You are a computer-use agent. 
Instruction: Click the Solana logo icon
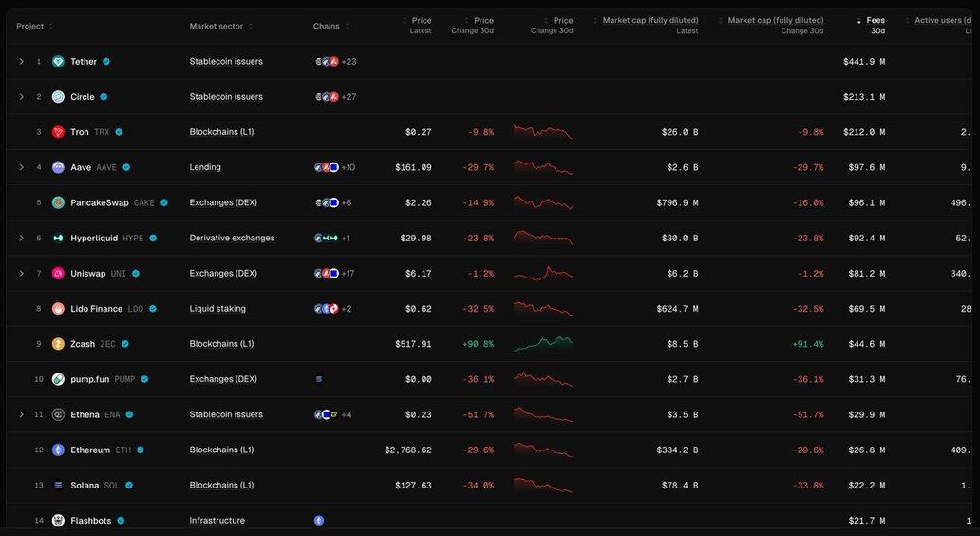coord(59,485)
